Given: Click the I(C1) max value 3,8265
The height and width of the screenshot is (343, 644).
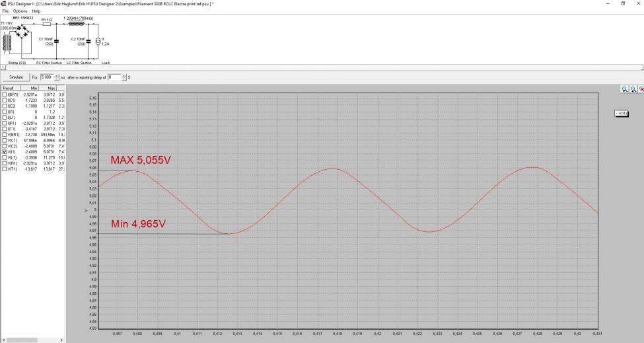Looking at the screenshot, I should 49,100.
